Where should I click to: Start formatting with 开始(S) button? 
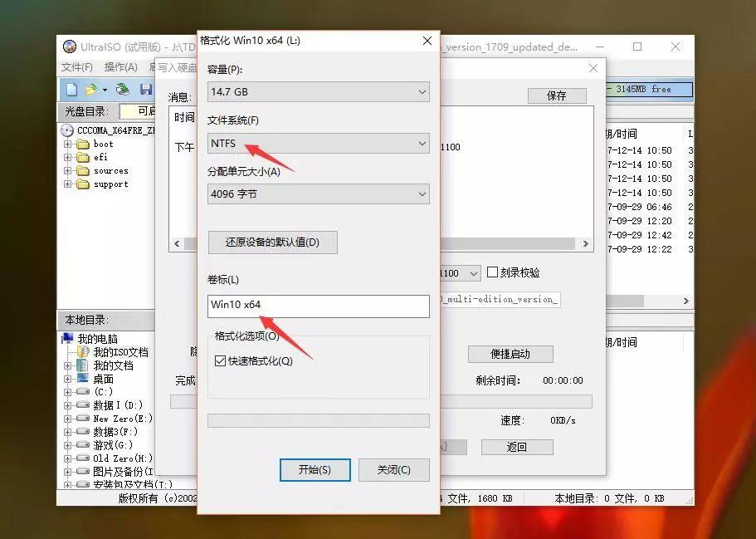pyautogui.click(x=315, y=469)
